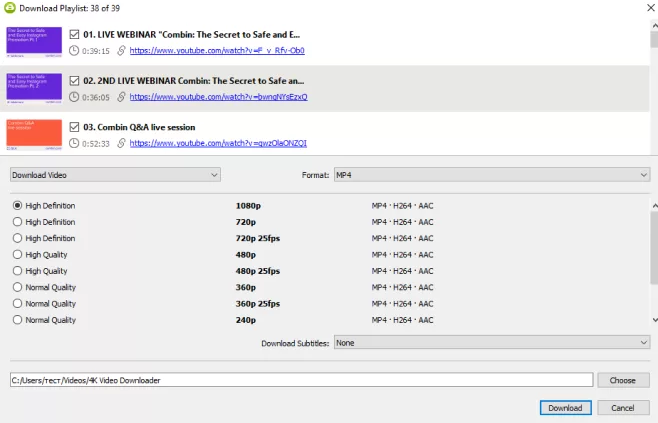Click the 1080p resolution label
658x423 pixels.
(x=248, y=206)
